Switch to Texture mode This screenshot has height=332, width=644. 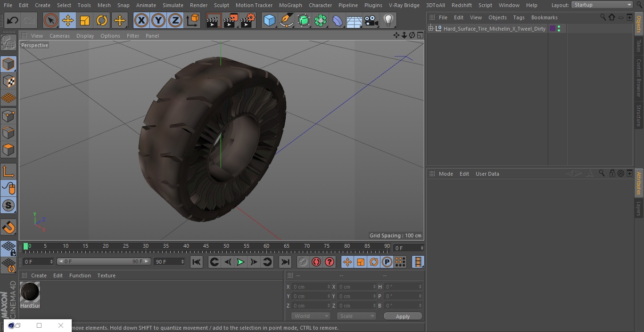click(x=8, y=81)
